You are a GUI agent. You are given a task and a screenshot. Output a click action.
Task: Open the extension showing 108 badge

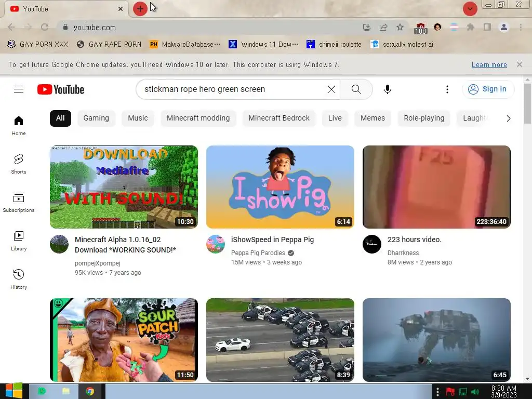click(x=420, y=28)
